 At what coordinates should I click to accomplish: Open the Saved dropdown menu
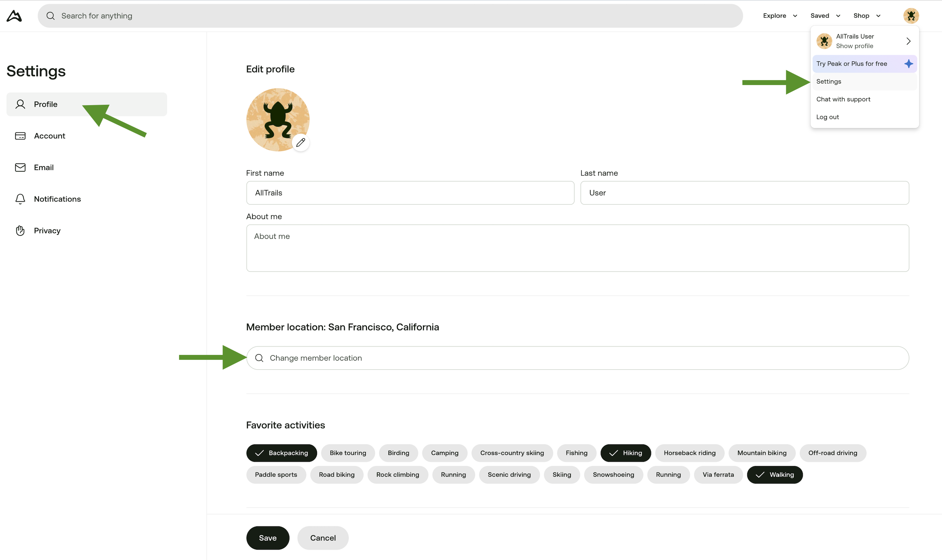(x=825, y=16)
